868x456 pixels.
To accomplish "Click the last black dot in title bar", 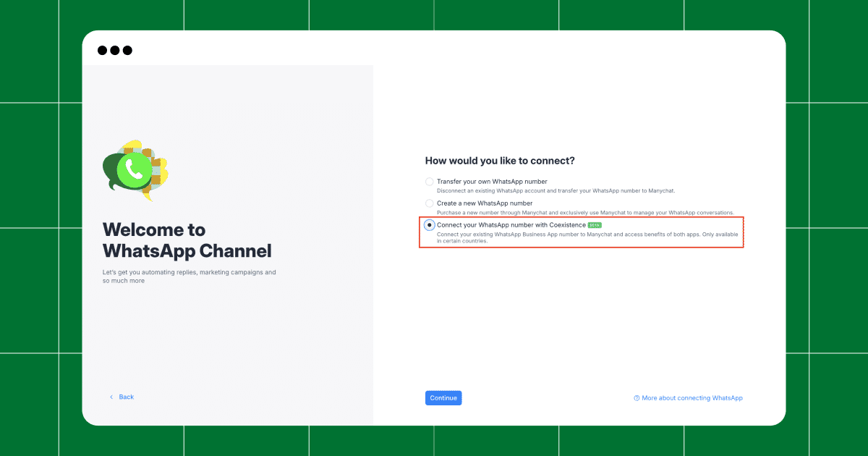I will tap(127, 50).
